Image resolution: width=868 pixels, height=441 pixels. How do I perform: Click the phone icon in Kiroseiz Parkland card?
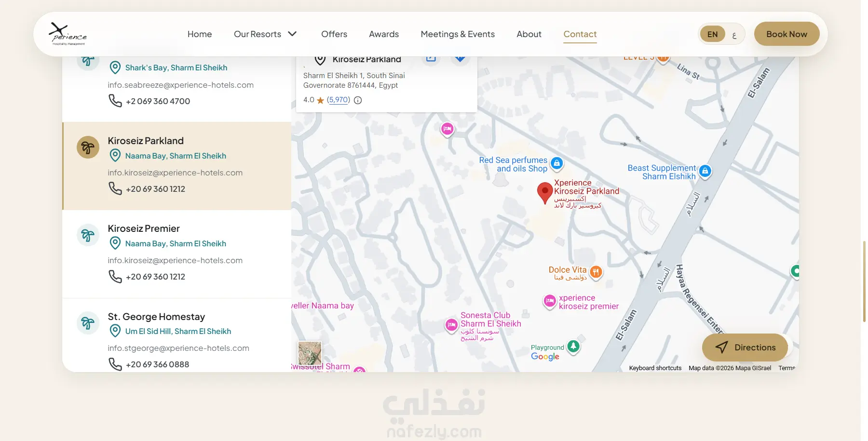pos(115,188)
